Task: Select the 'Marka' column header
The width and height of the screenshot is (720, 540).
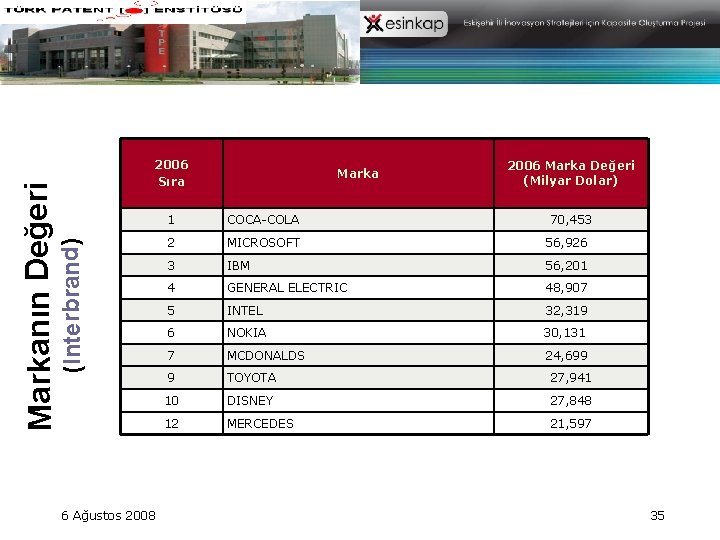Action: [x=358, y=173]
